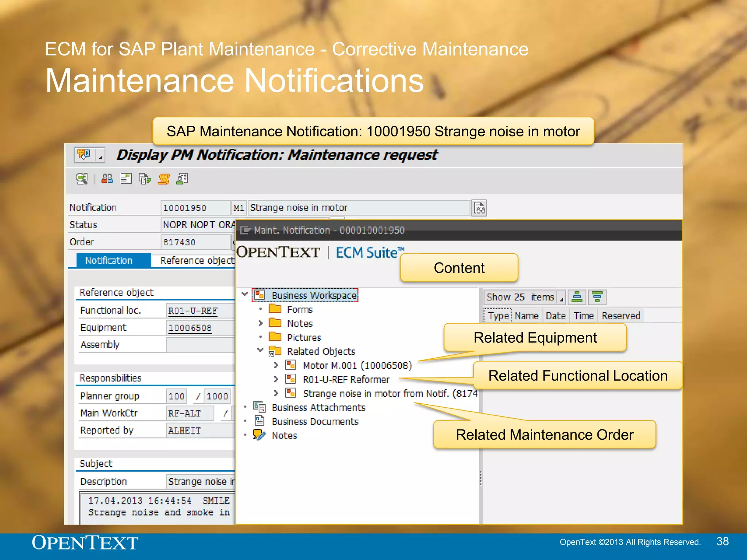Click the splitter handle between tree and list
747x560 pixels.
pyautogui.click(x=481, y=478)
